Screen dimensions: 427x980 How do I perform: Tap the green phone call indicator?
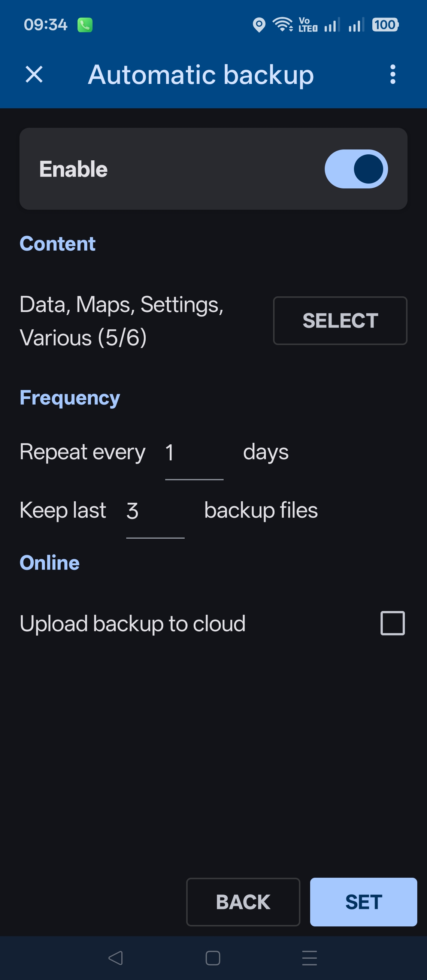coord(85,25)
